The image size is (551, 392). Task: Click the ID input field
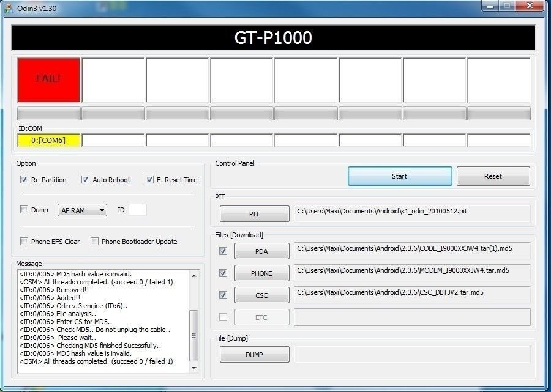(x=138, y=210)
